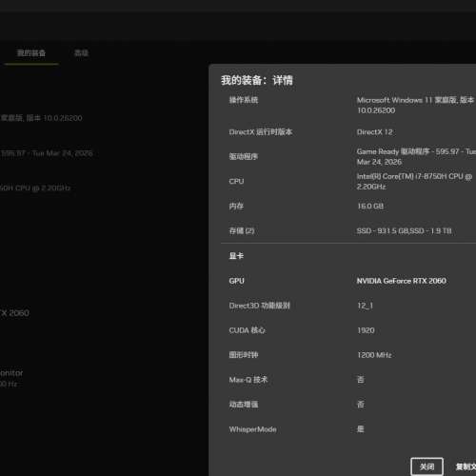
Task: Select the GPU row label
Action: pos(237,281)
